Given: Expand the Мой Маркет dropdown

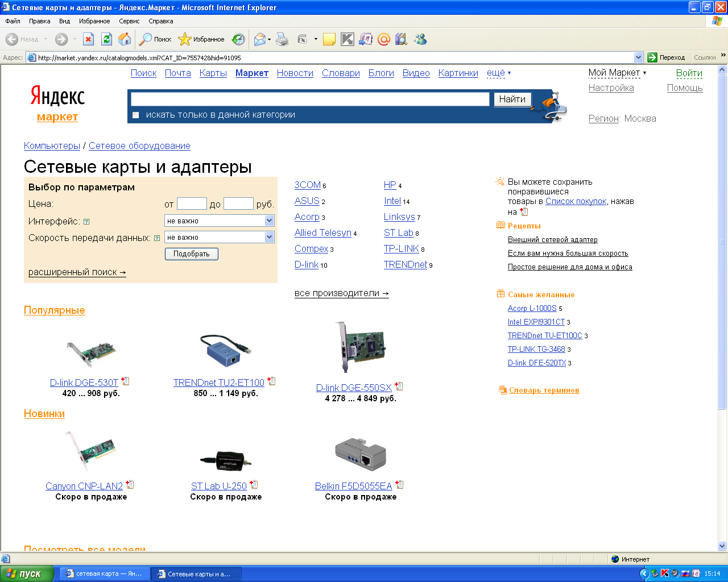Looking at the screenshot, I should [617, 73].
